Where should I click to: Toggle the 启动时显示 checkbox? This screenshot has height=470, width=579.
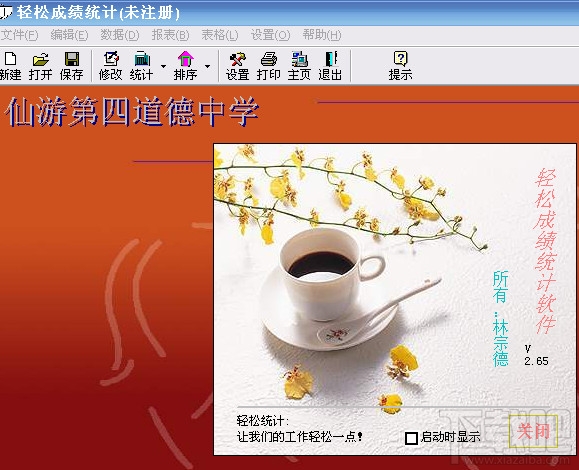click(x=411, y=438)
